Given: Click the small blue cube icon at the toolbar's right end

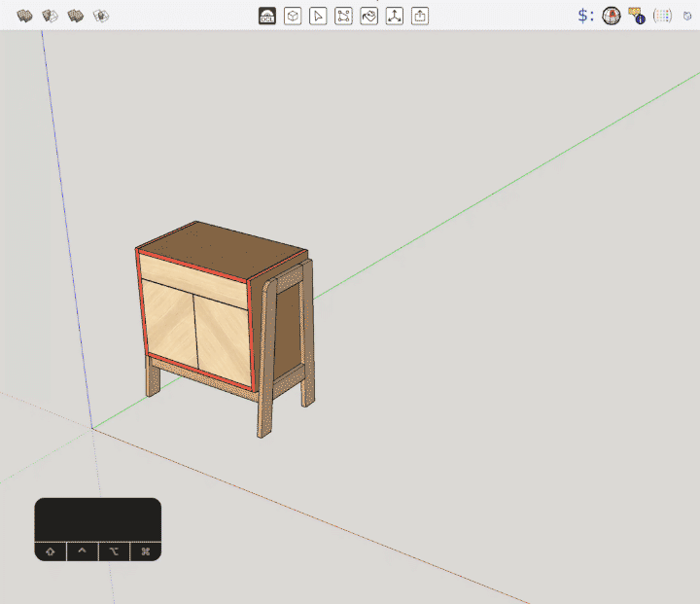Looking at the screenshot, I should click(687, 17).
